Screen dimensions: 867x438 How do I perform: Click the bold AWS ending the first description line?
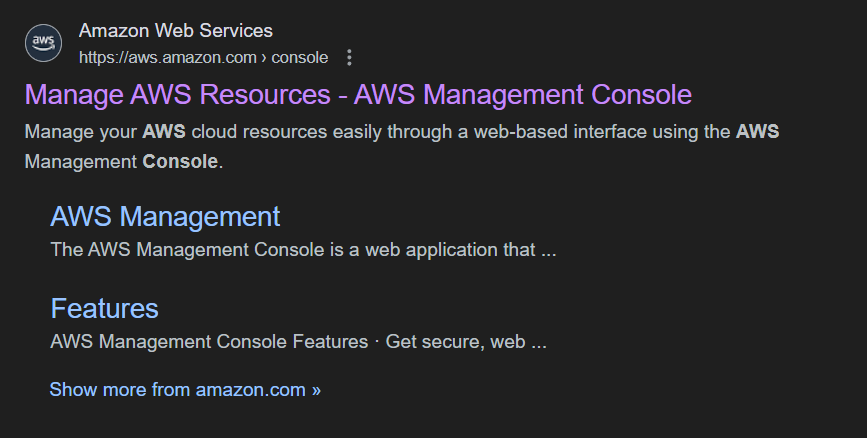(757, 132)
